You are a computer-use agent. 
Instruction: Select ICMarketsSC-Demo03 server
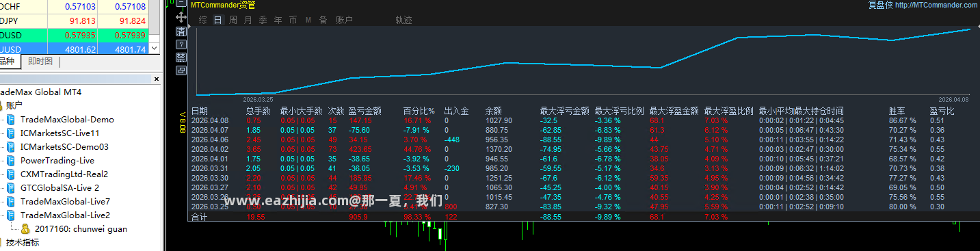pos(64,146)
